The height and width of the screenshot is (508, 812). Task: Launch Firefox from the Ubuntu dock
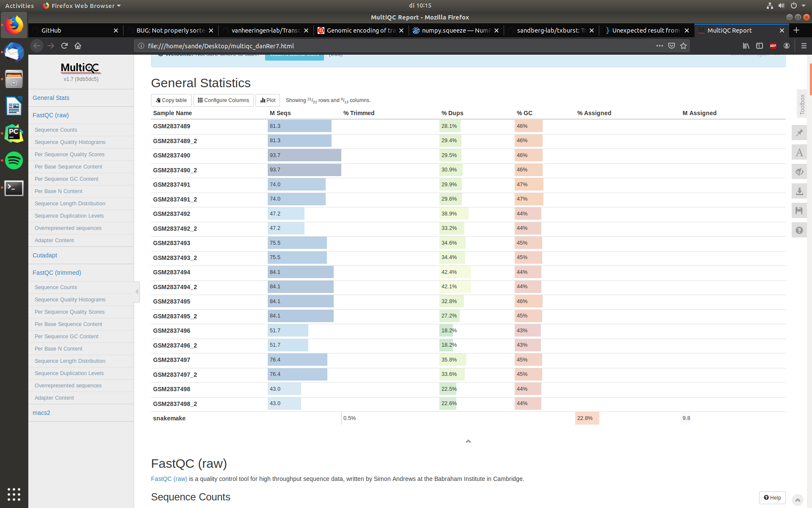pos(14,25)
